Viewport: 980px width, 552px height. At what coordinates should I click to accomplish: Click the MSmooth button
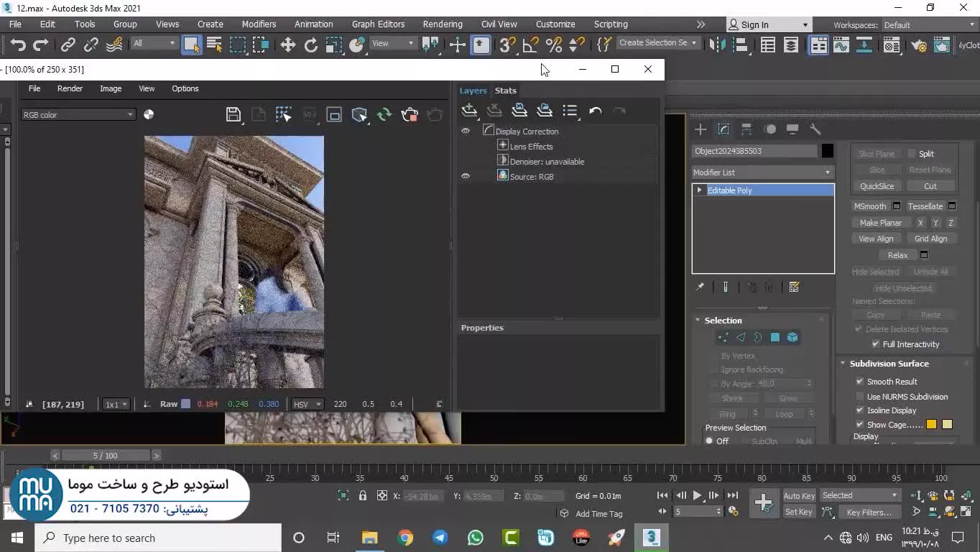[x=870, y=206]
